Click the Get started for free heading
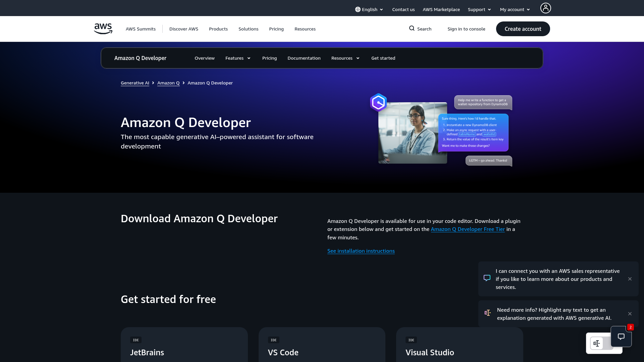 coord(168,299)
